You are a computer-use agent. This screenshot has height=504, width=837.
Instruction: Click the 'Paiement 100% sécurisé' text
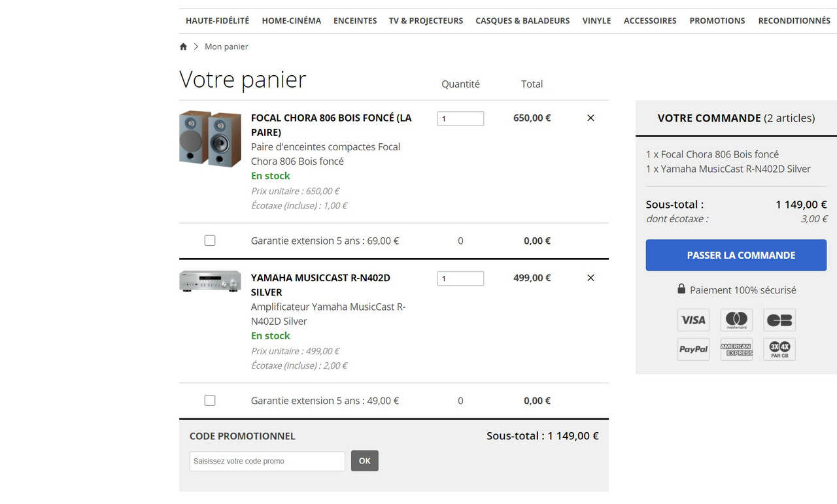pyautogui.click(x=743, y=290)
